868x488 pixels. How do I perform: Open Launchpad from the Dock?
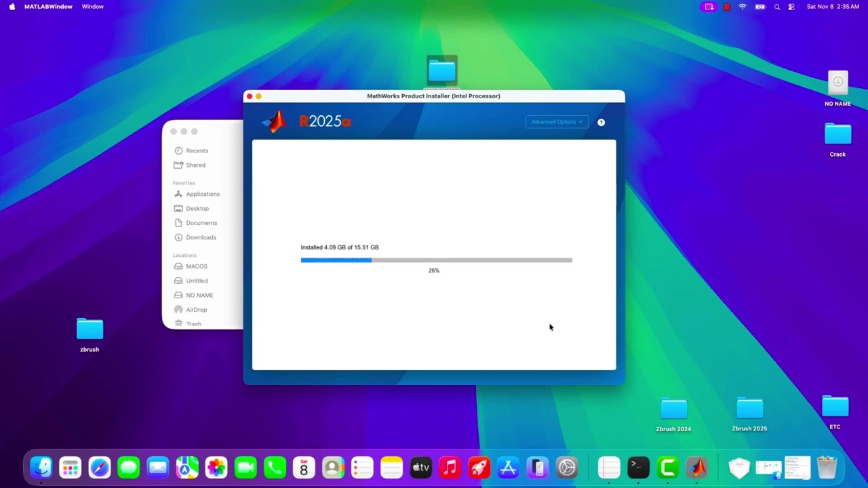click(x=71, y=467)
